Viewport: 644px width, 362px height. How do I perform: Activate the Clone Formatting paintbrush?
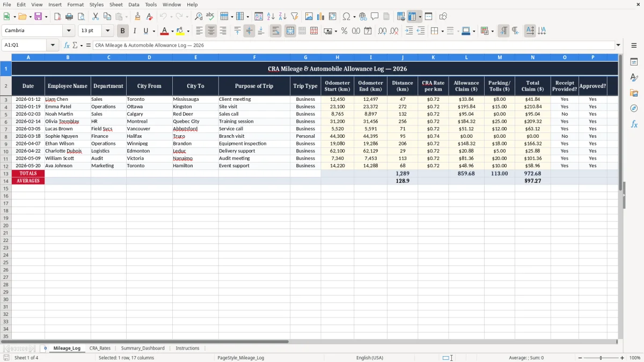click(138, 17)
